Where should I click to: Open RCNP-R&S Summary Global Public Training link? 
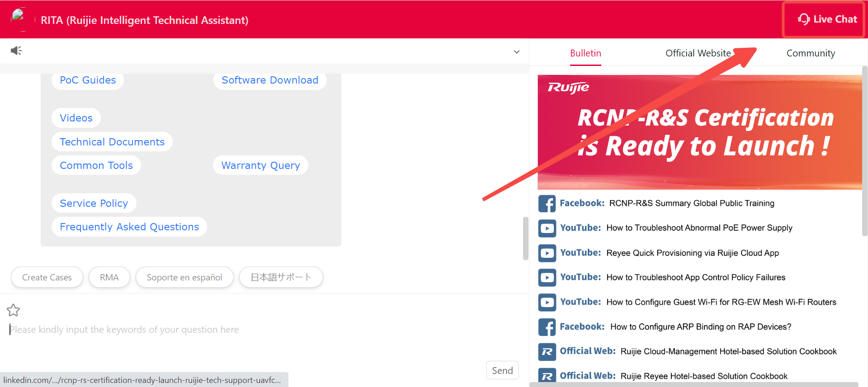tap(692, 203)
